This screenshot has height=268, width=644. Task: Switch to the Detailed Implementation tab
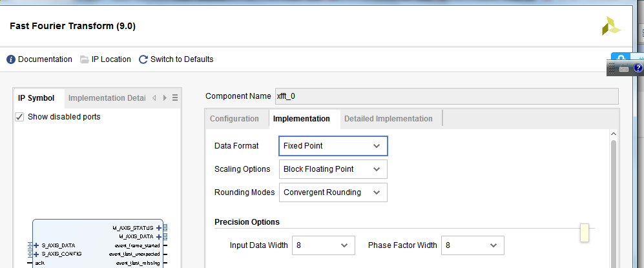pyautogui.click(x=388, y=119)
